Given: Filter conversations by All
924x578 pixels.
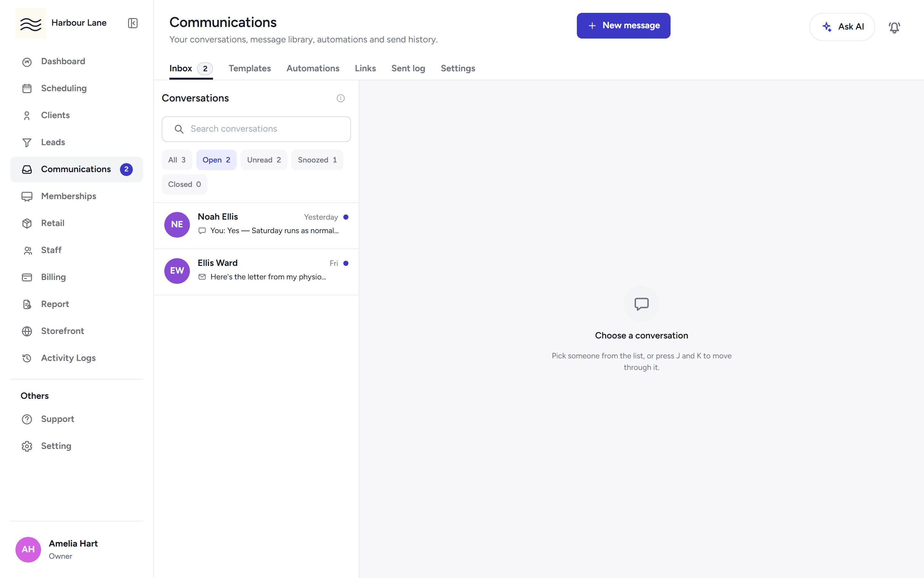Looking at the screenshot, I should (177, 160).
